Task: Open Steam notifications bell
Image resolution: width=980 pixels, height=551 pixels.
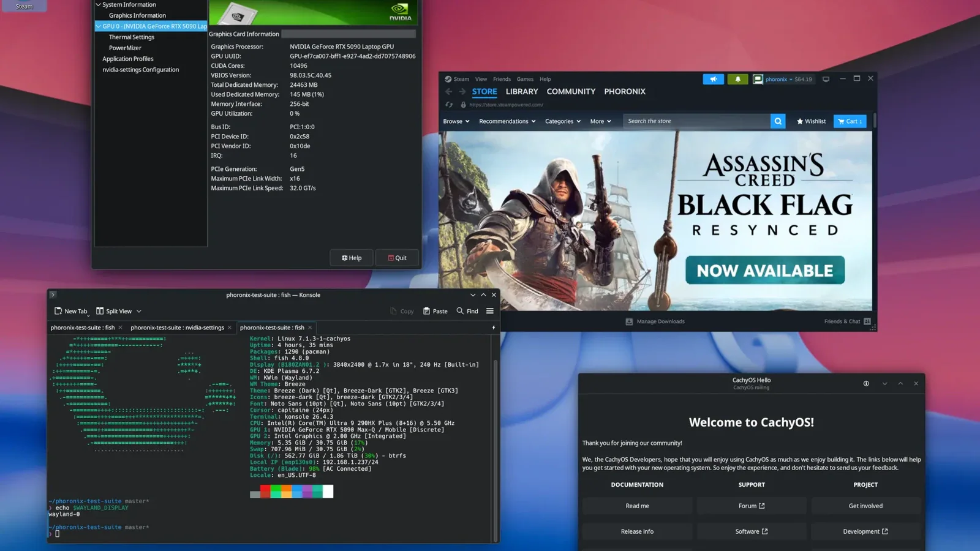Action: coord(737,79)
